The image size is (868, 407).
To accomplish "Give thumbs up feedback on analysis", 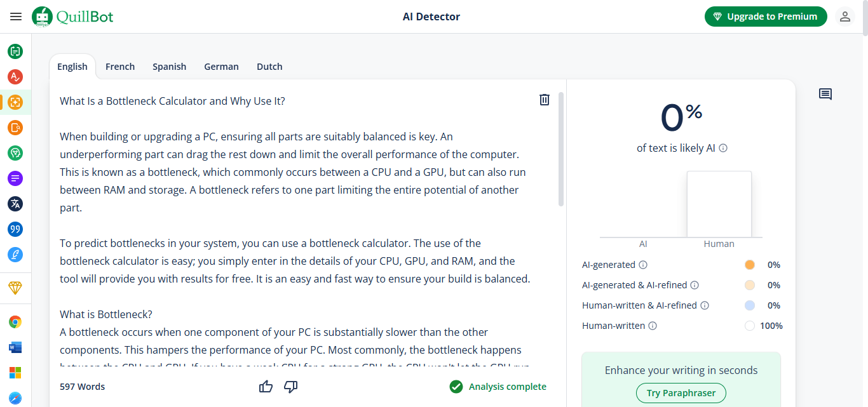I will 266,387.
